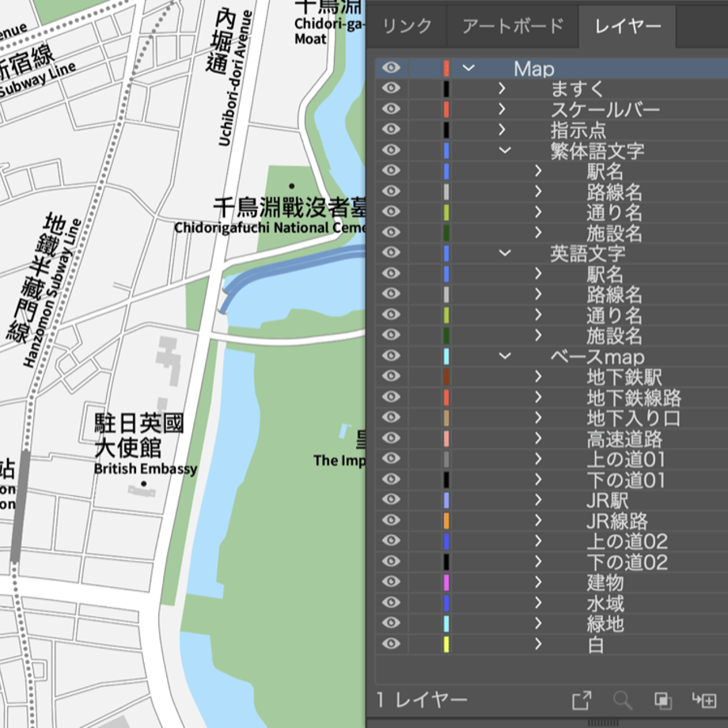Toggle visibility of ベースmap layer

391,355
